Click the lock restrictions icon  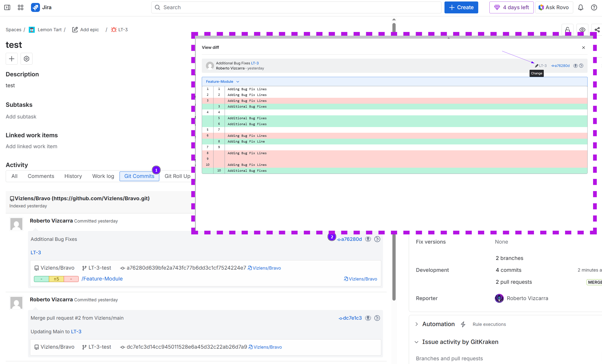coord(568,30)
